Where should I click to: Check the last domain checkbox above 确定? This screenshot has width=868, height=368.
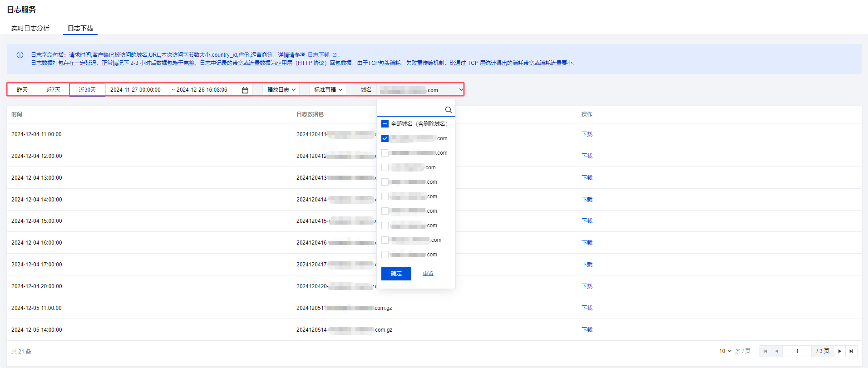[385, 255]
